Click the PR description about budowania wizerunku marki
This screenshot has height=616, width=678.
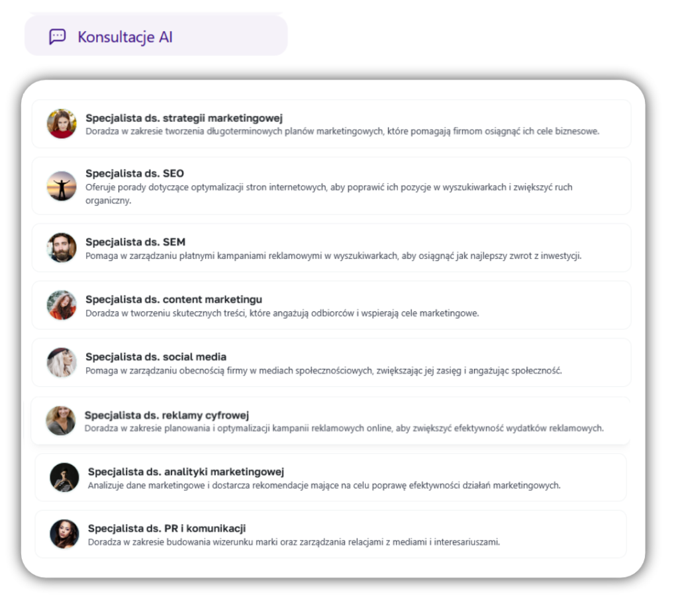click(294, 542)
